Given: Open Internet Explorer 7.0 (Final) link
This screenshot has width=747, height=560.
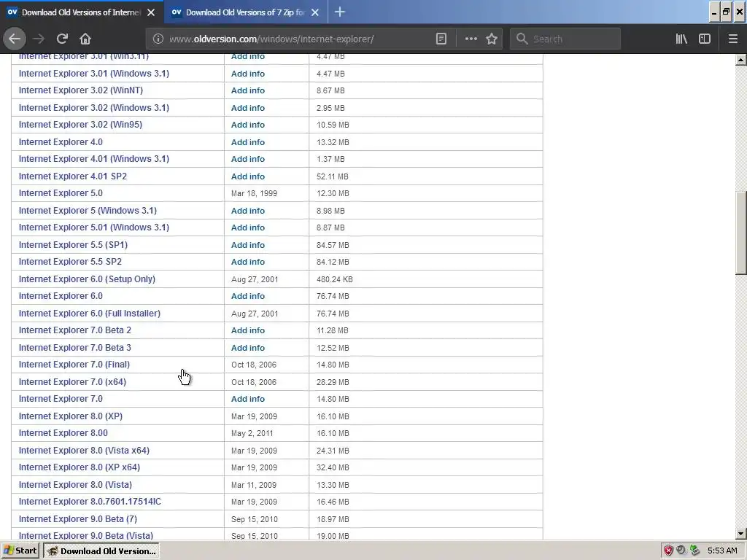Looking at the screenshot, I should (74, 365).
